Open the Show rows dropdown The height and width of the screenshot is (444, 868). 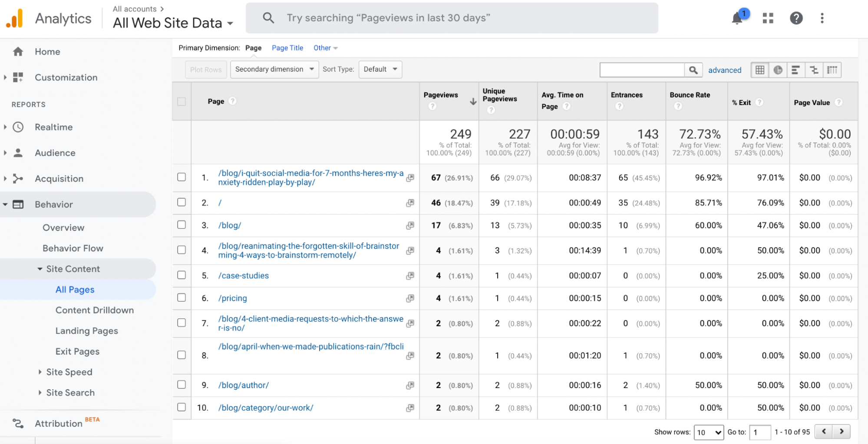click(709, 432)
